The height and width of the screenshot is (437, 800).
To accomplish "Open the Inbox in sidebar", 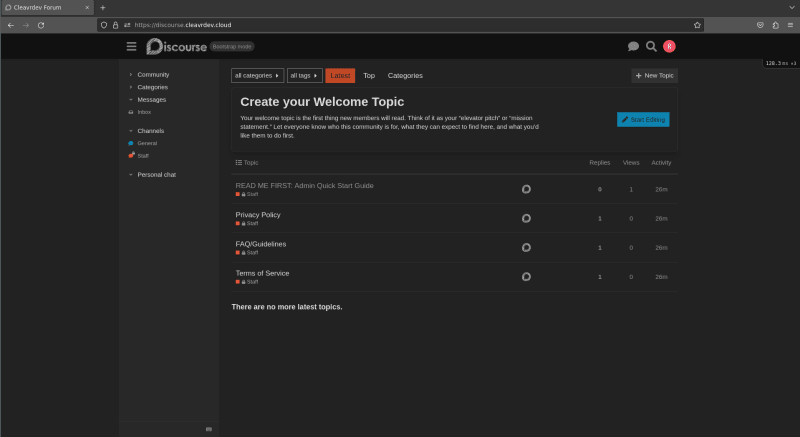I will click(x=144, y=112).
